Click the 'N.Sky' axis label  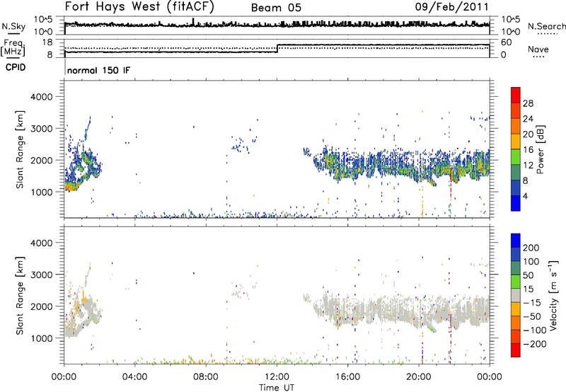coord(13,26)
